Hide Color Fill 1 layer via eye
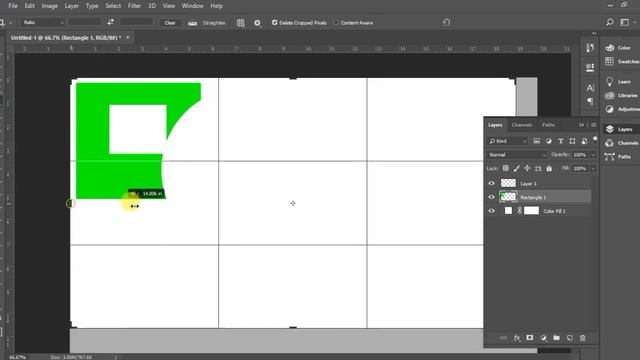Image resolution: width=640 pixels, height=360 pixels. pyautogui.click(x=491, y=211)
